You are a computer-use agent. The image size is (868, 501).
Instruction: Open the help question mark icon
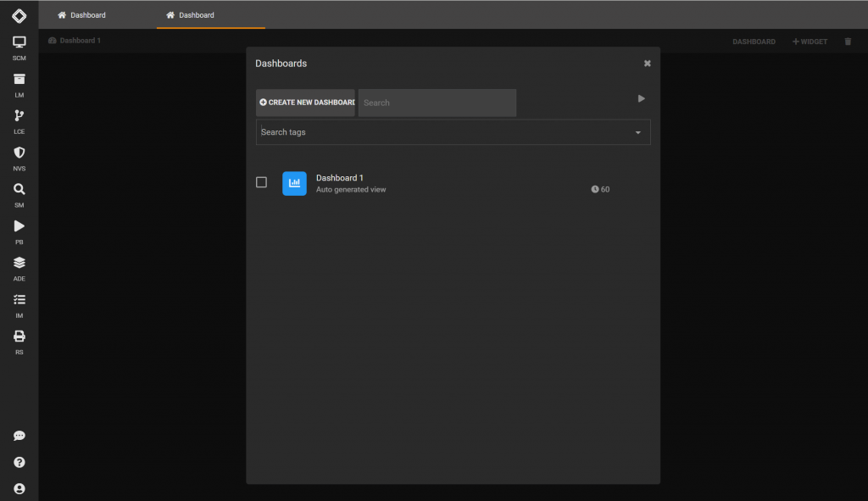coord(19,462)
